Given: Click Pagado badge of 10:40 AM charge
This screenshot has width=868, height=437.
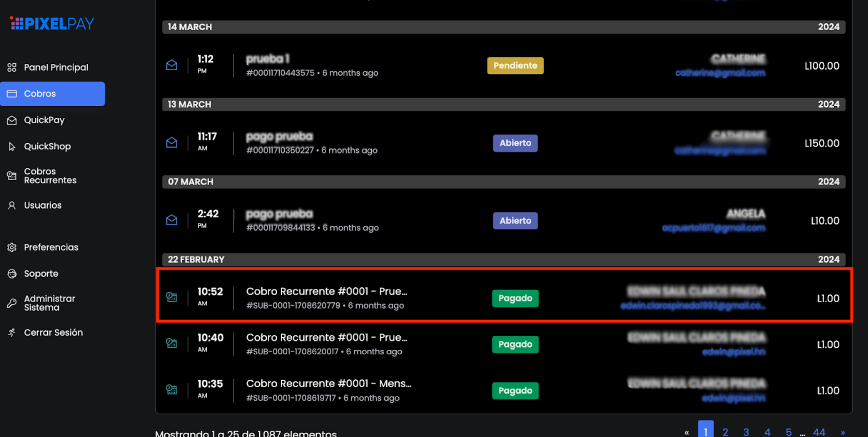Looking at the screenshot, I should point(515,344).
